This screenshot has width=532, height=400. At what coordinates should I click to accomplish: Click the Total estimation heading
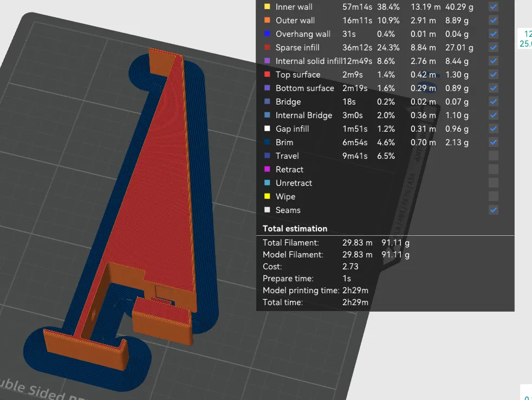click(295, 229)
